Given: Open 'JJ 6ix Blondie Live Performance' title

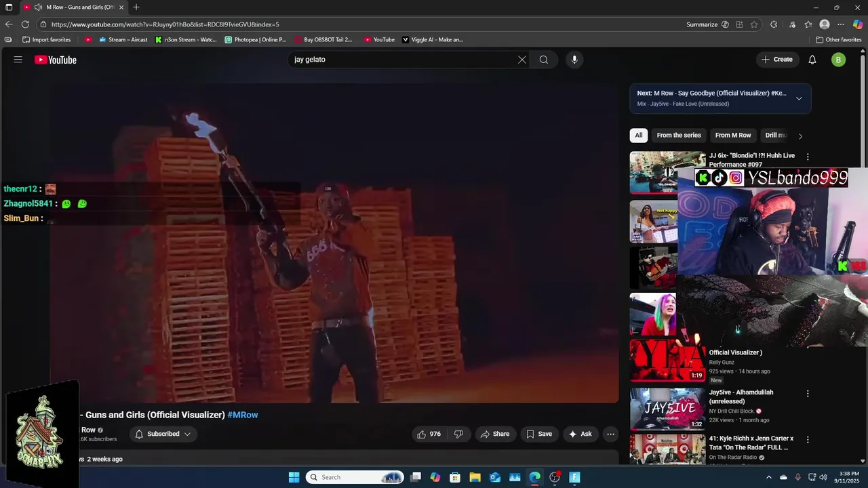Looking at the screenshot, I should 752,160.
